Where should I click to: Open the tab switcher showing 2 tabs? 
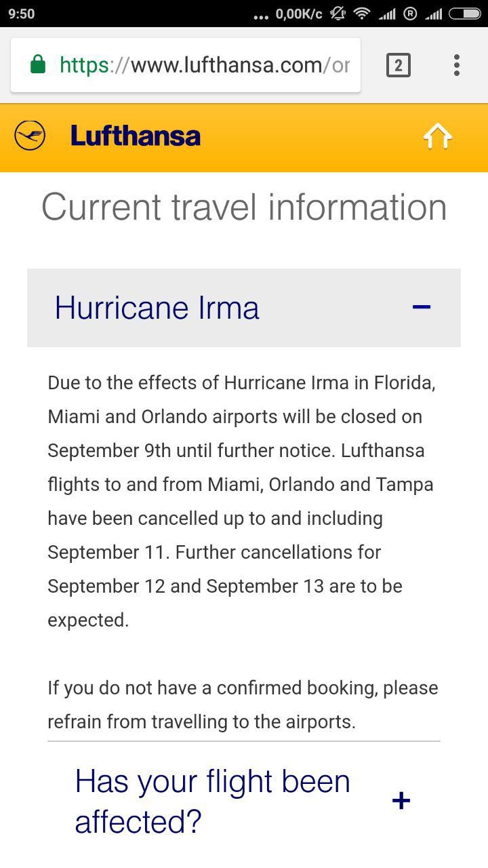(x=398, y=65)
